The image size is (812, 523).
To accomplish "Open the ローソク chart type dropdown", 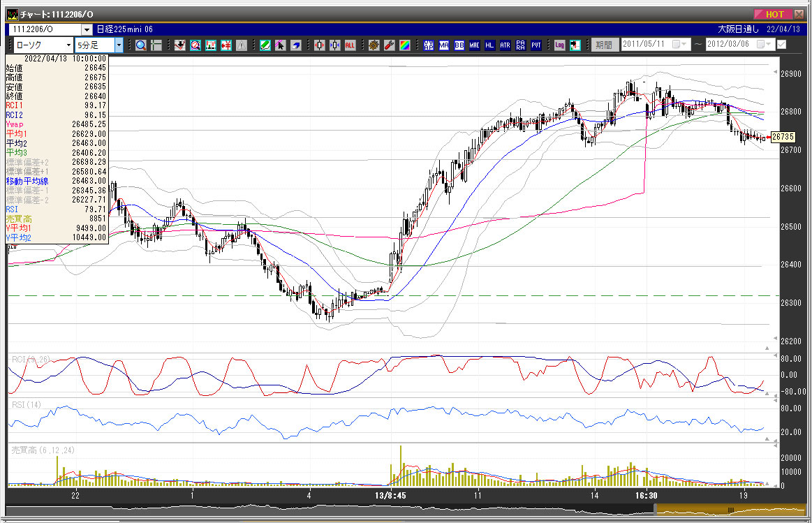I will point(68,45).
